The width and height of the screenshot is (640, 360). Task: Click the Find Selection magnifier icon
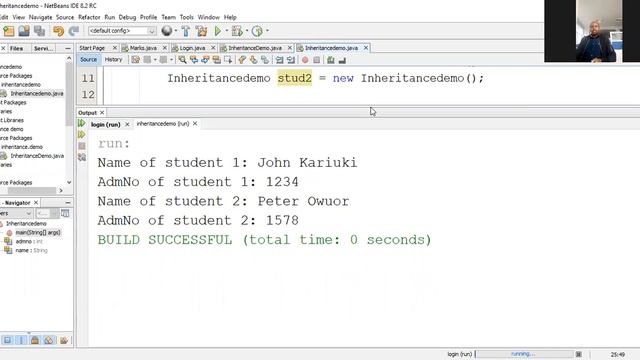point(182,60)
